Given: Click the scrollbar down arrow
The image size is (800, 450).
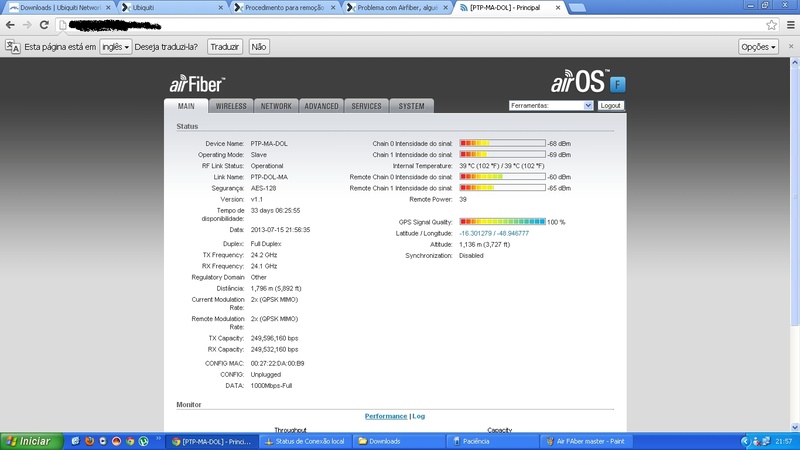Looking at the screenshot, I should pos(794,428).
